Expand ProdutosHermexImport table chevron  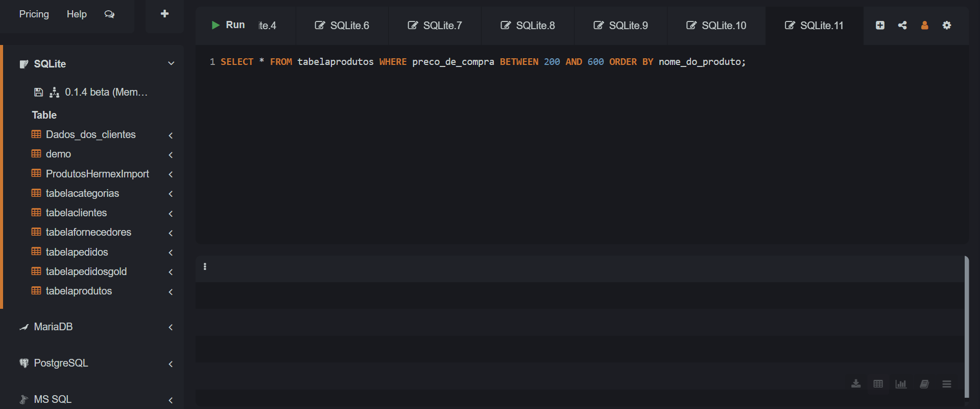coord(171,174)
